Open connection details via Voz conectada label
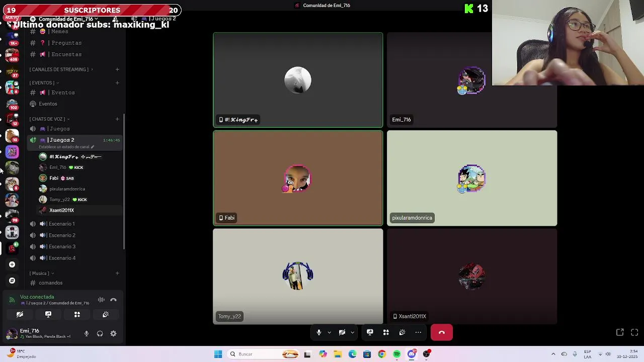644x362 pixels. point(37,297)
